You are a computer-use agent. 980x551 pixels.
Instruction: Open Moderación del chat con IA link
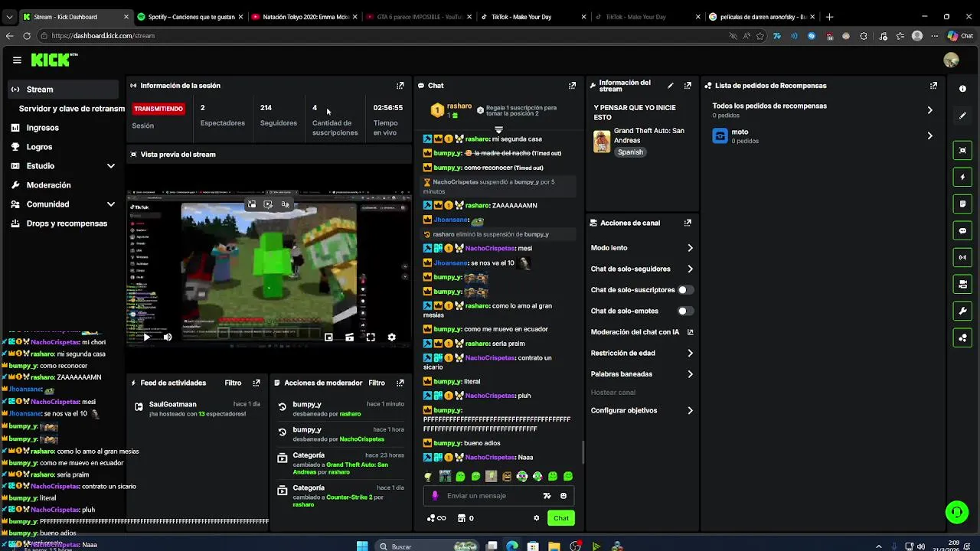pos(642,332)
